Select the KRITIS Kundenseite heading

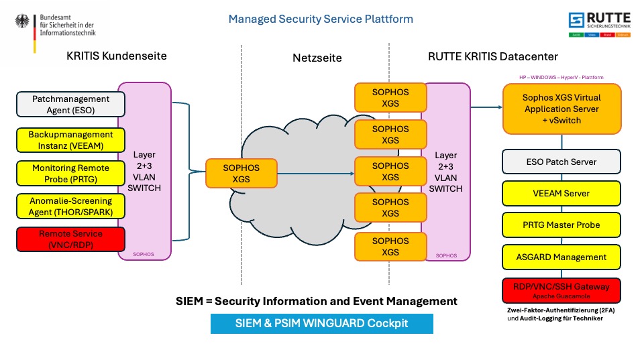tap(117, 56)
